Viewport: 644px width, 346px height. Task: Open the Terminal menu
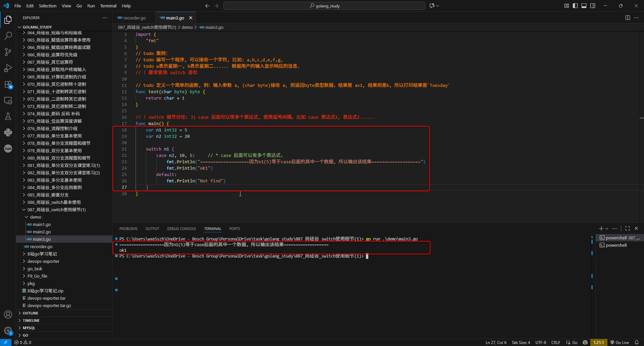pyautogui.click(x=108, y=6)
